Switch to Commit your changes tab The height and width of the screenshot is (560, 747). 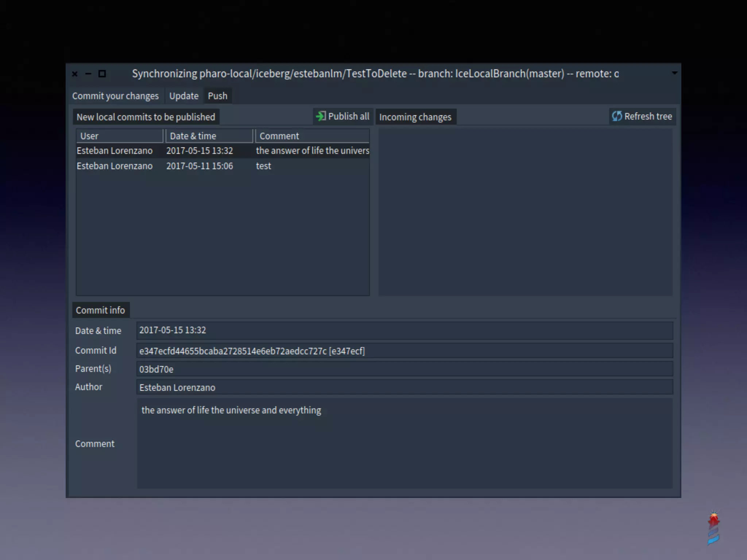[x=115, y=96]
